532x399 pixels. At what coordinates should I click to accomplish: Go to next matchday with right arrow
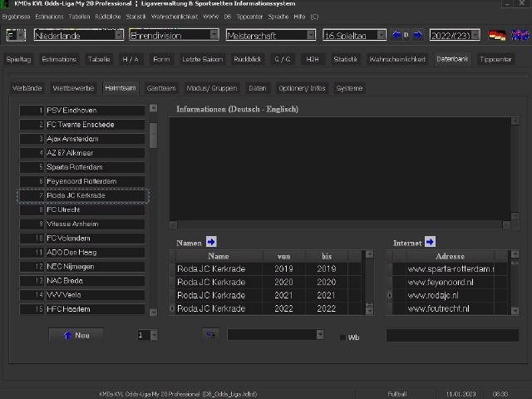point(418,35)
